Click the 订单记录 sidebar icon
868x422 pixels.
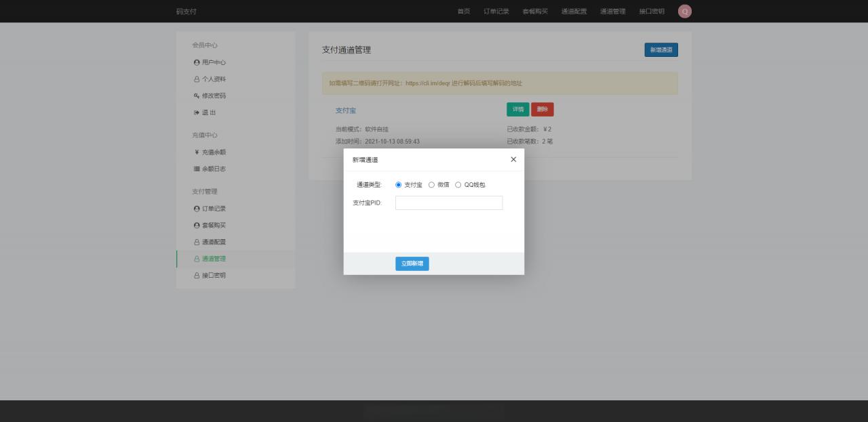[197, 209]
